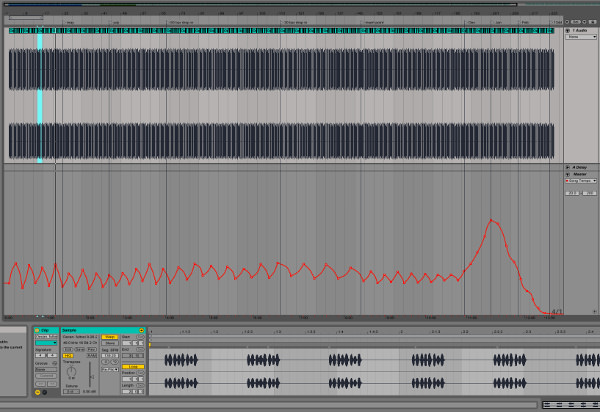600x412 pixels.
Task: Open the Song Tempo automation chooser
Action: 581,181
